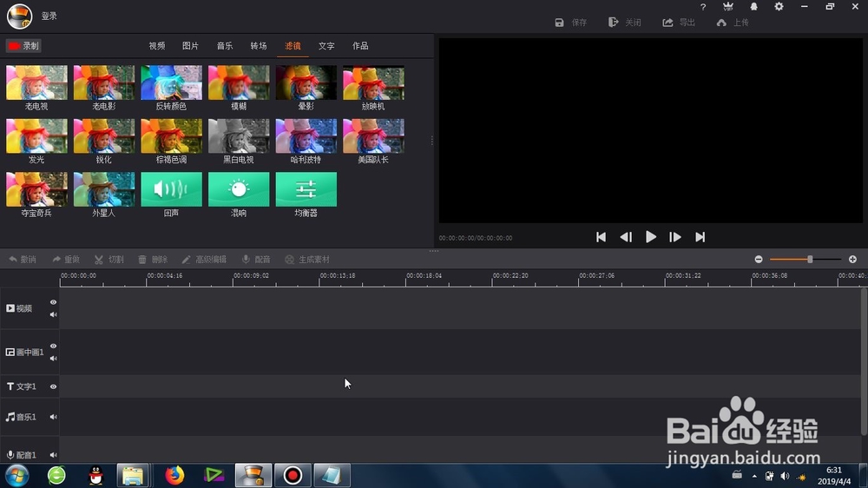
Task: Choose the 老电影 filter thumbnail
Action: tap(104, 82)
